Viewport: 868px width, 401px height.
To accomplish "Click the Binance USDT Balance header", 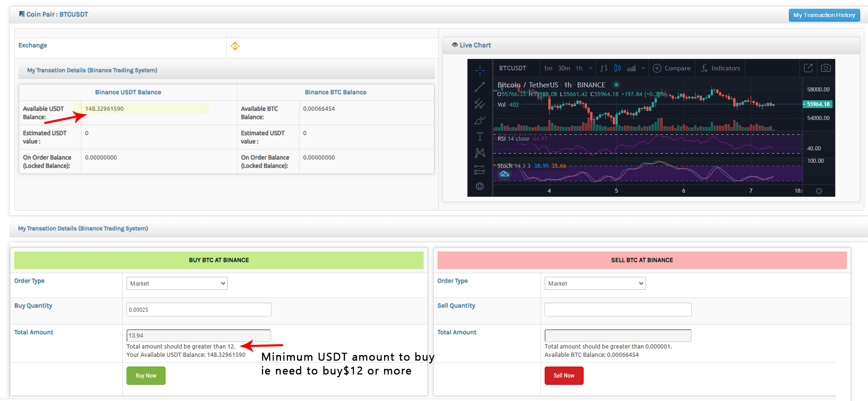I will click(128, 92).
